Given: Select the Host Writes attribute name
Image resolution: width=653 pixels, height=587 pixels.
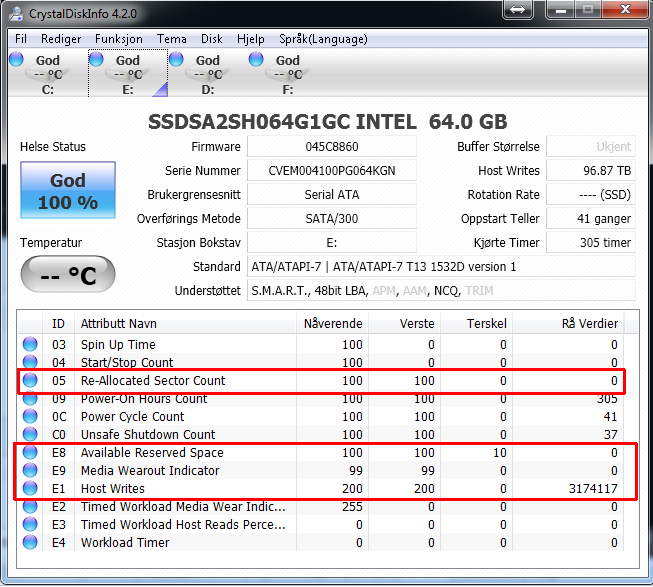Looking at the screenshot, I should (x=113, y=489).
